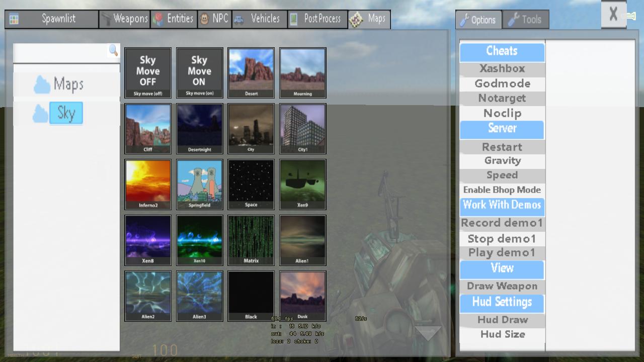Click the down arrow below sky list

(x=428, y=333)
